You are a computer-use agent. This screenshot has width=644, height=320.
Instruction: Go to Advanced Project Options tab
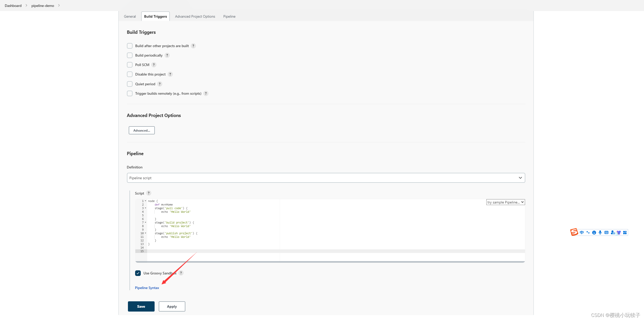[195, 16]
